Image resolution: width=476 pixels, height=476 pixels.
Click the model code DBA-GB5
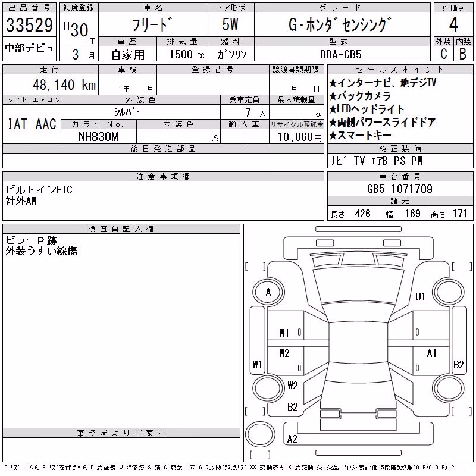[341, 54]
